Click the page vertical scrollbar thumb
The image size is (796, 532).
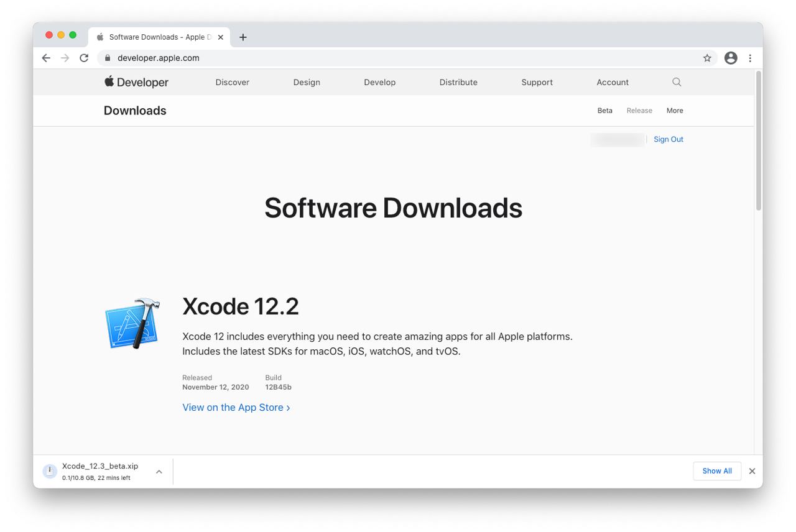tap(758, 141)
